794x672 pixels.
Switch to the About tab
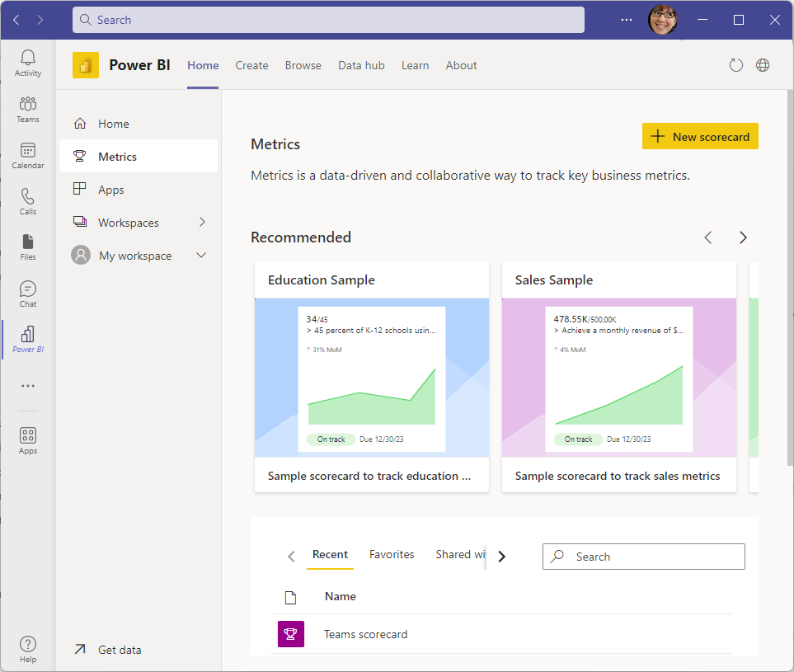[x=461, y=65]
